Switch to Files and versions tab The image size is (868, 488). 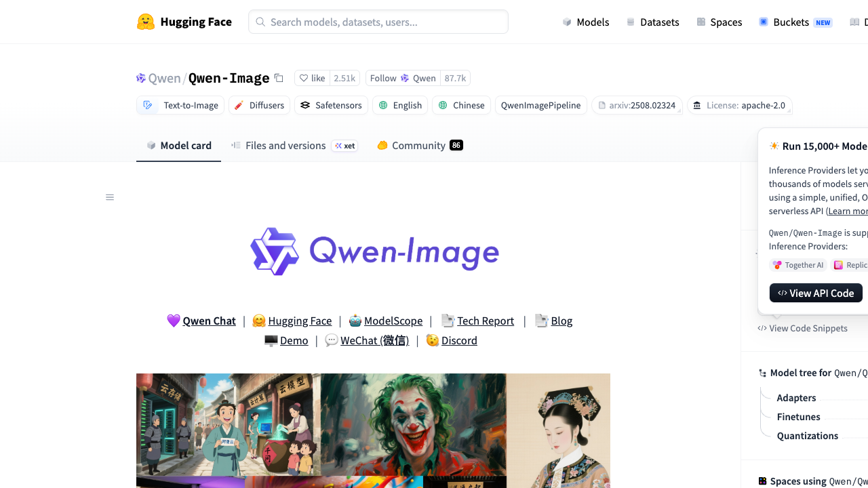pos(294,145)
